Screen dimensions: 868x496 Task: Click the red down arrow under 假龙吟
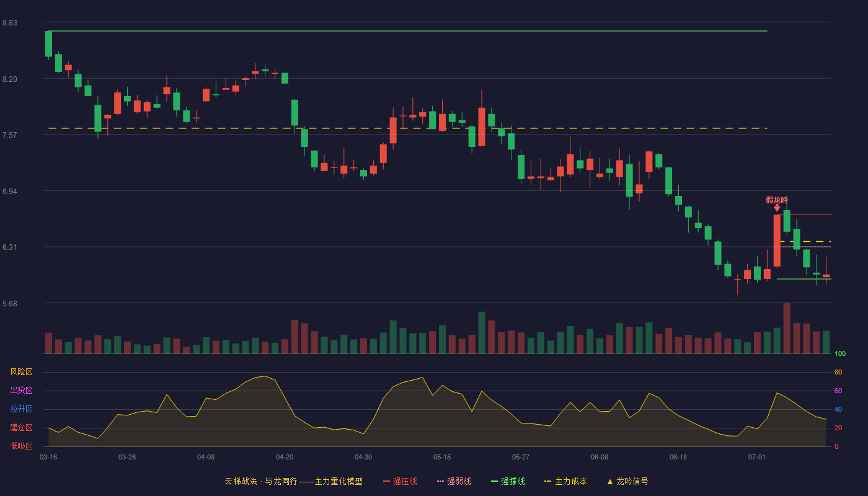[777, 208]
